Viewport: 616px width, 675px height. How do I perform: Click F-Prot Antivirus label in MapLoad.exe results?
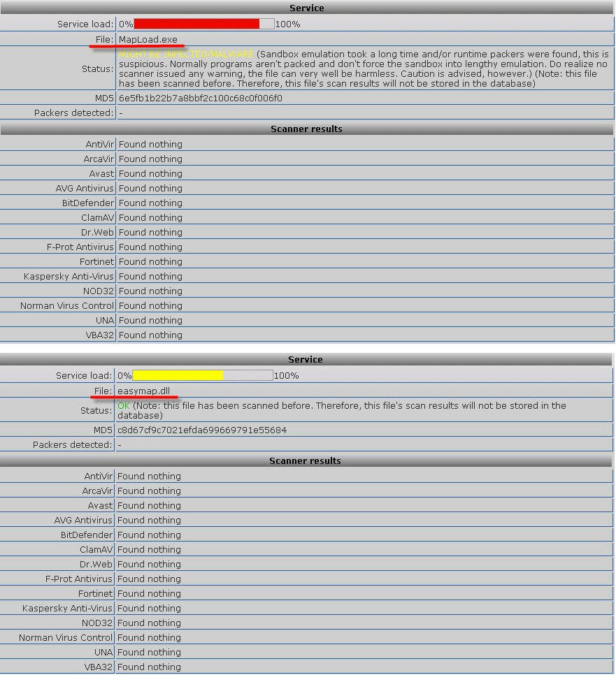click(80, 247)
